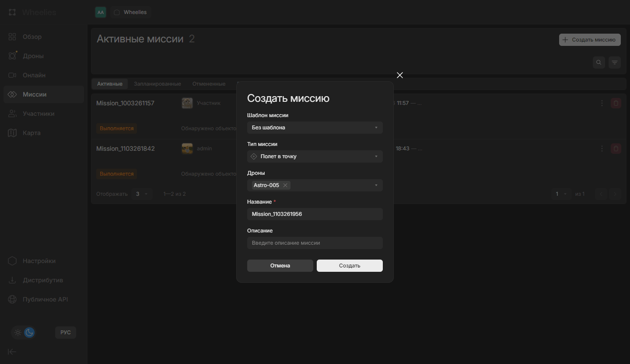Collapse the sidebar with arrow icon
This screenshot has width=630, height=364.
point(12,352)
